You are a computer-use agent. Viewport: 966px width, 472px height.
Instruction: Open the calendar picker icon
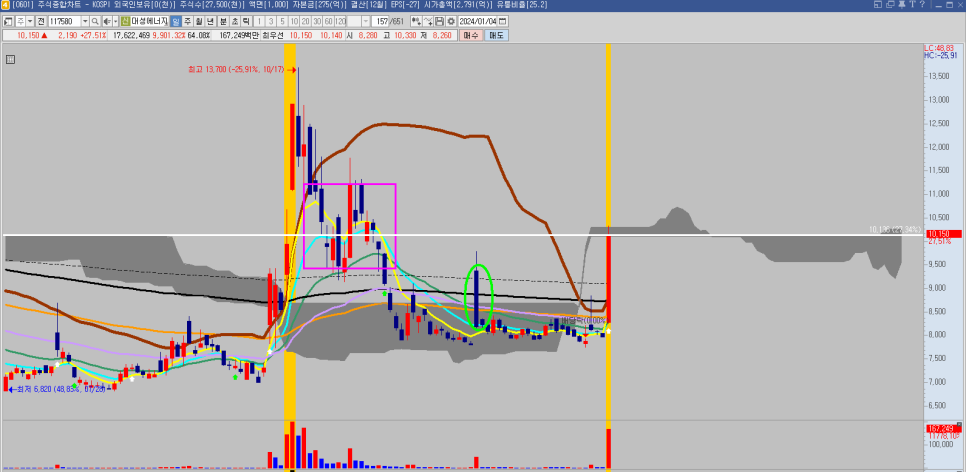(502, 21)
